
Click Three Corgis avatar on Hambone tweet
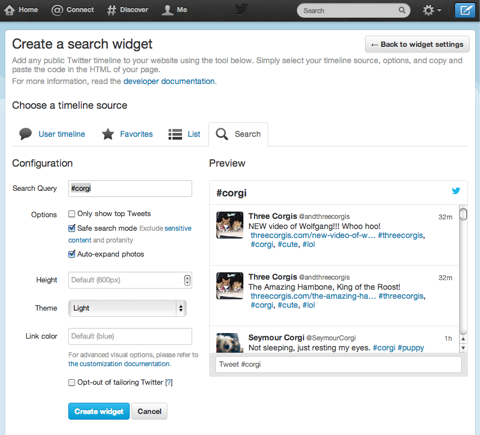[229, 286]
